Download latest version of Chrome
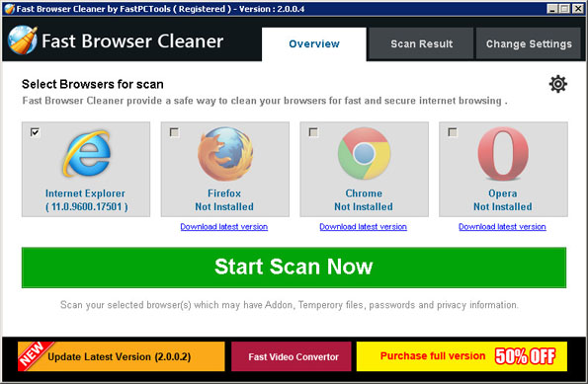This screenshot has width=588, height=384. (363, 227)
